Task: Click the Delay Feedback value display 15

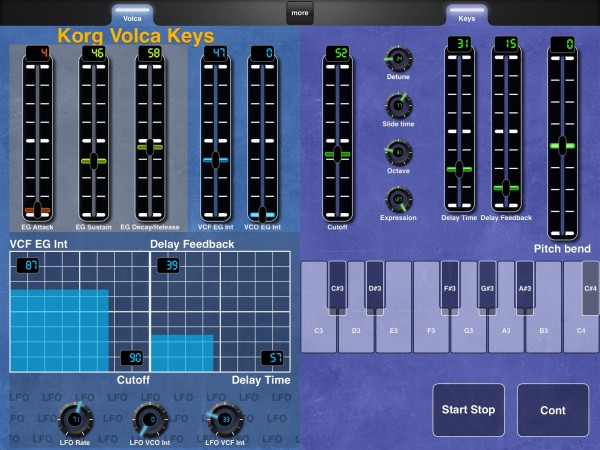Action: click(x=506, y=43)
